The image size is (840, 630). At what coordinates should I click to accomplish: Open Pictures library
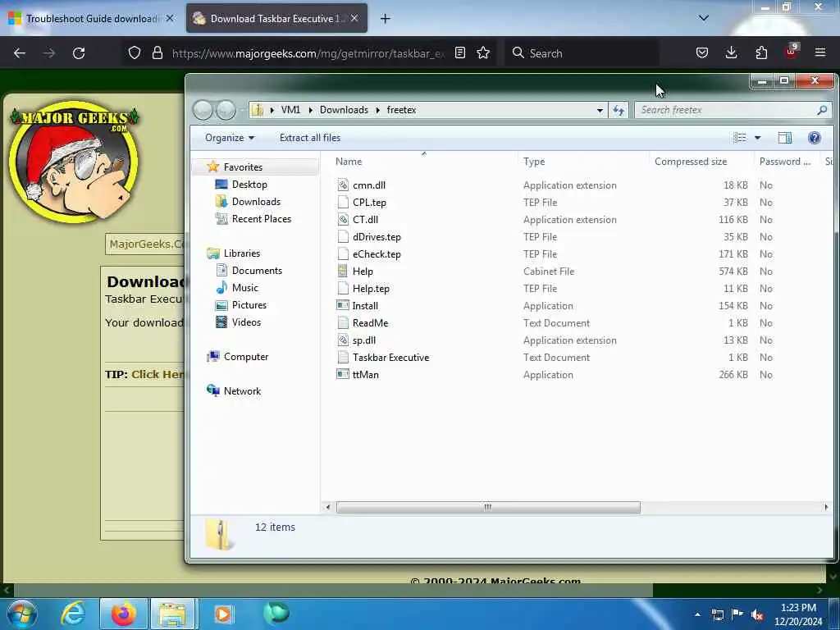(x=249, y=305)
